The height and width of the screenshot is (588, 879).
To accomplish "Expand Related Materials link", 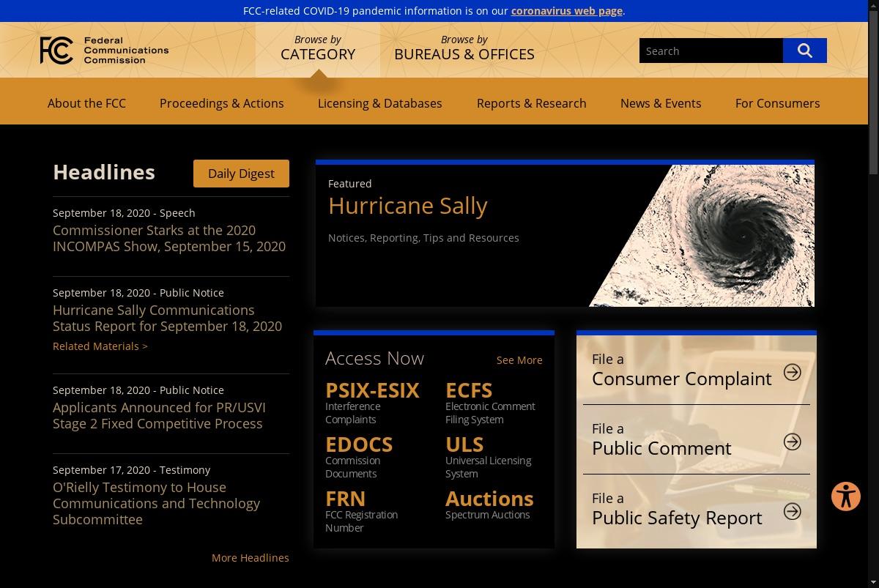I will point(100,346).
